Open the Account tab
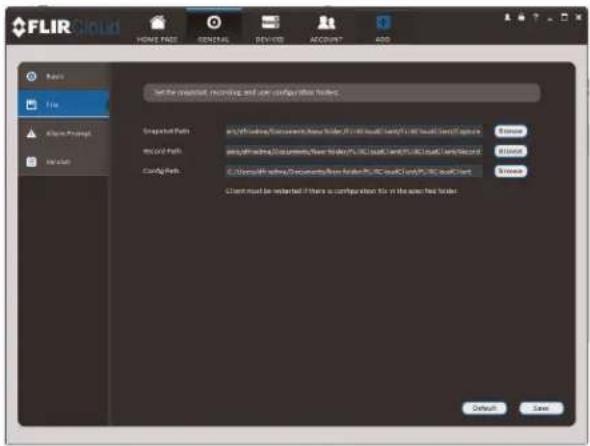The height and width of the screenshot is (446, 590). (x=326, y=29)
